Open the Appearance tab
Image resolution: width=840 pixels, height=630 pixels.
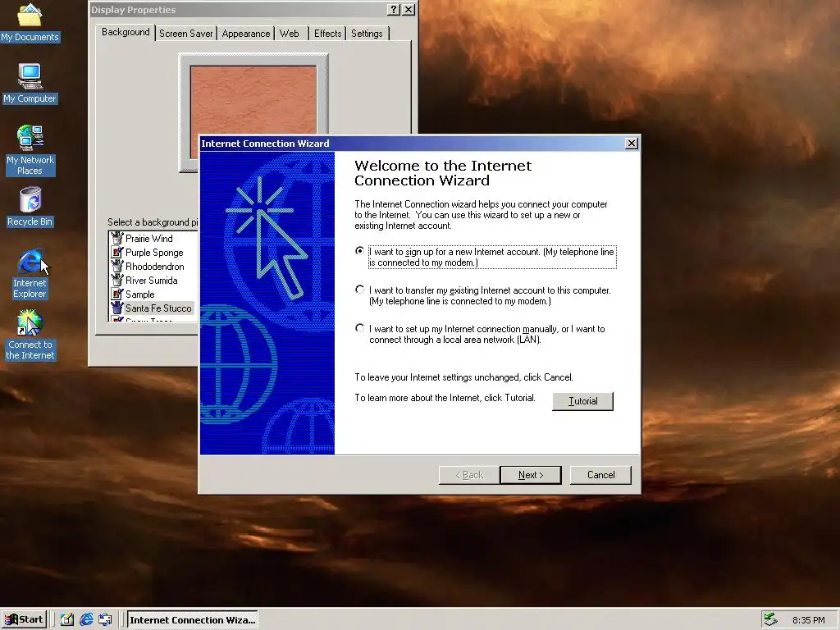coord(246,33)
